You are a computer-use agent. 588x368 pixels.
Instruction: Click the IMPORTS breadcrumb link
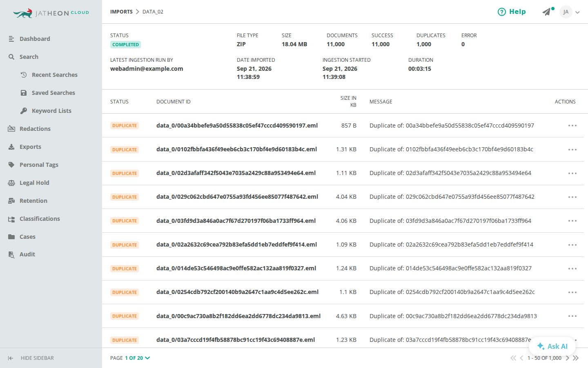(121, 12)
